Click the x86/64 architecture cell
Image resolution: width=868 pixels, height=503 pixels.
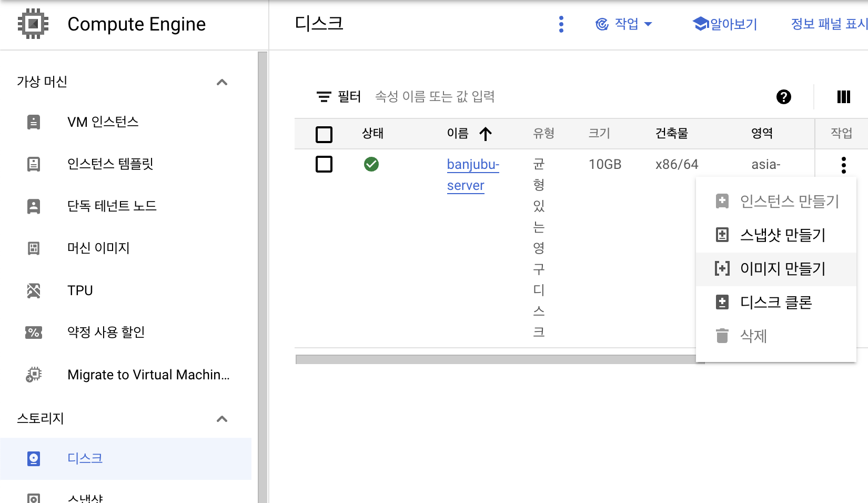677,165
